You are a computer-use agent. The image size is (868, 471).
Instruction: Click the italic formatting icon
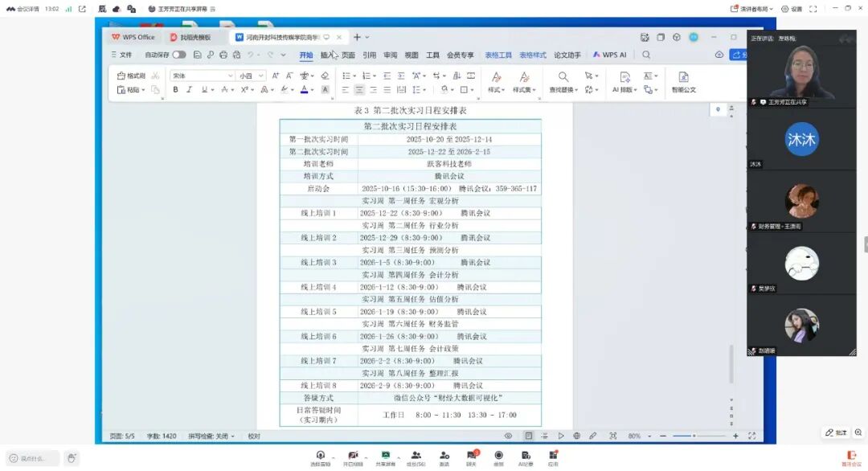pos(189,90)
